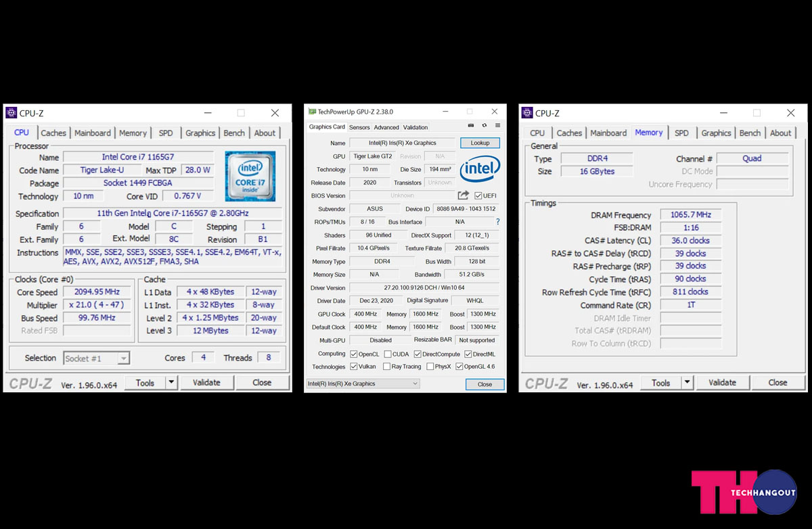This screenshot has height=529, width=812.
Task: Open the Intel Iris Xe Graphics GPU dropdown
Action: coord(363,384)
